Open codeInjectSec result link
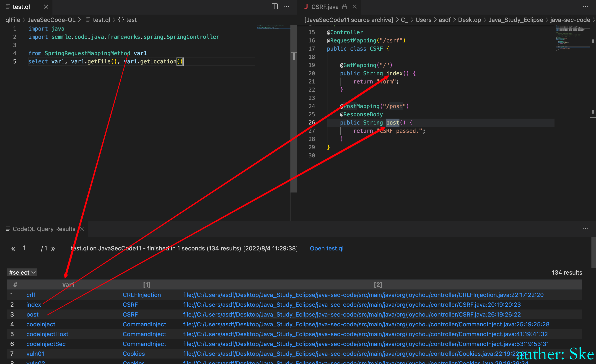The height and width of the screenshot is (364, 596). (46, 344)
